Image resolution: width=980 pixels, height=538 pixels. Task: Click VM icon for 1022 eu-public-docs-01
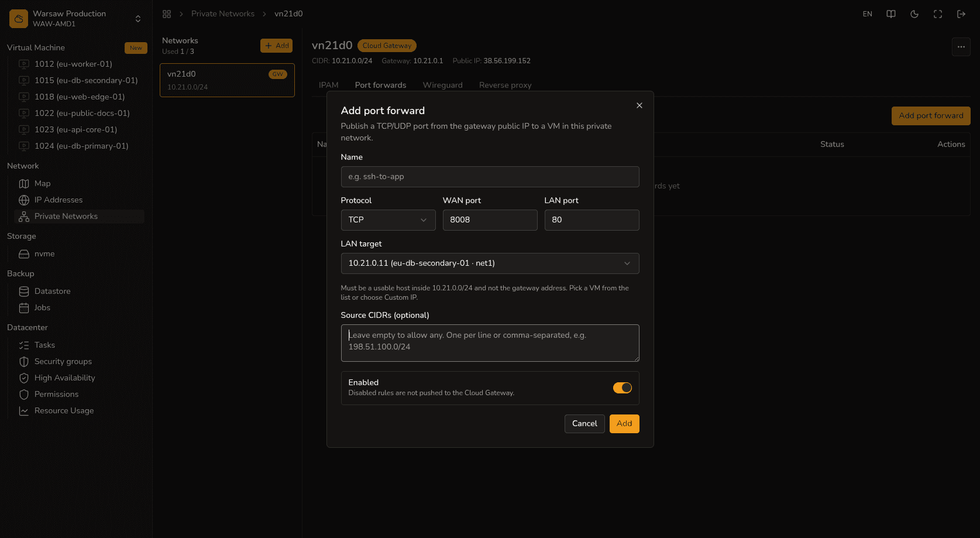[24, 113]
